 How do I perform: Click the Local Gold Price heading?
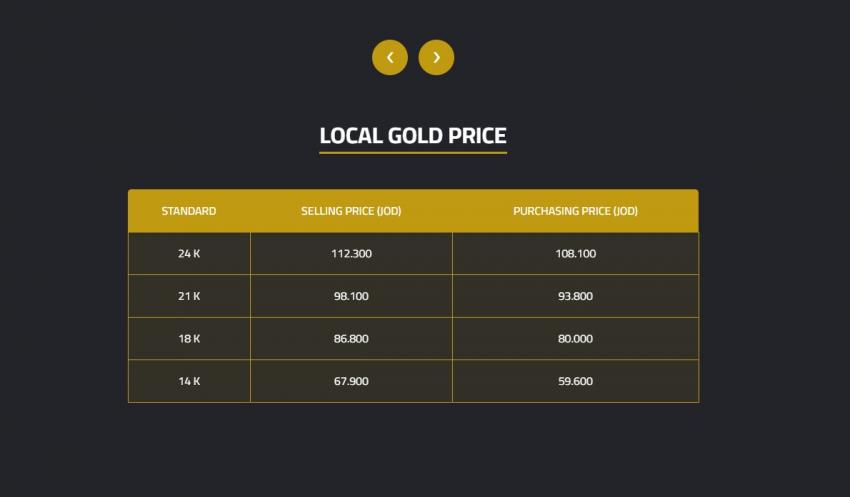pyautogui.click(x=413, y=135)
